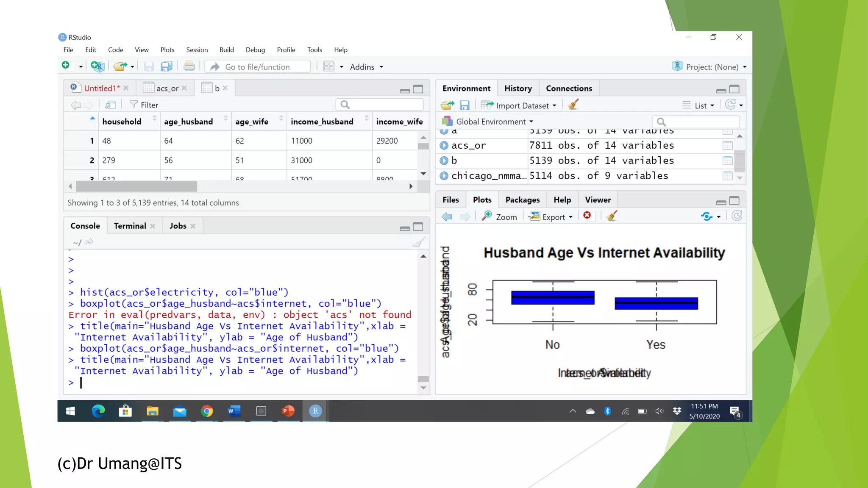Screen dimensions: 868x488
Task: Expand the Open recent files arrow
Action: click(132, 67)
